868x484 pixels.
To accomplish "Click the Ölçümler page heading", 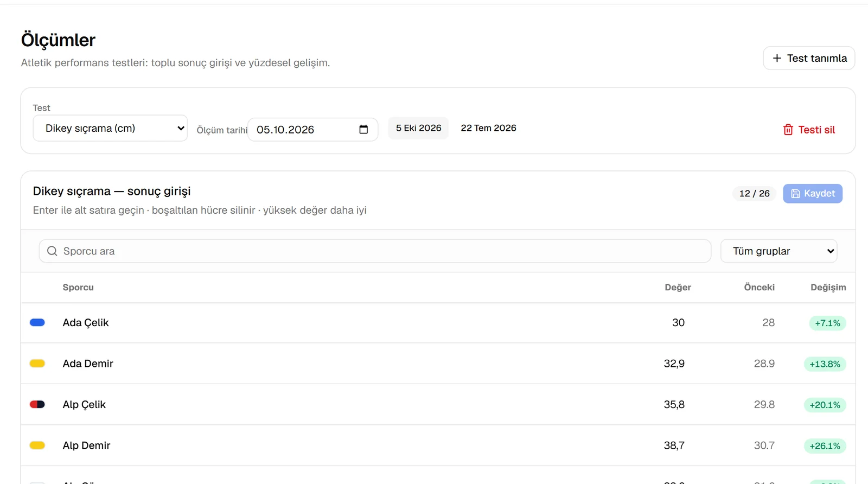I will click(58, 40).
